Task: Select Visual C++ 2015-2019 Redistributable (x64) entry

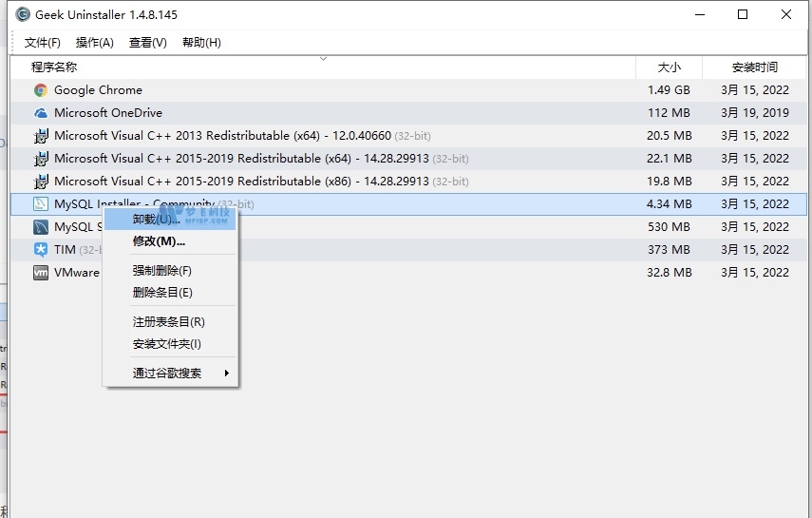Action: [x=261, y=159]
